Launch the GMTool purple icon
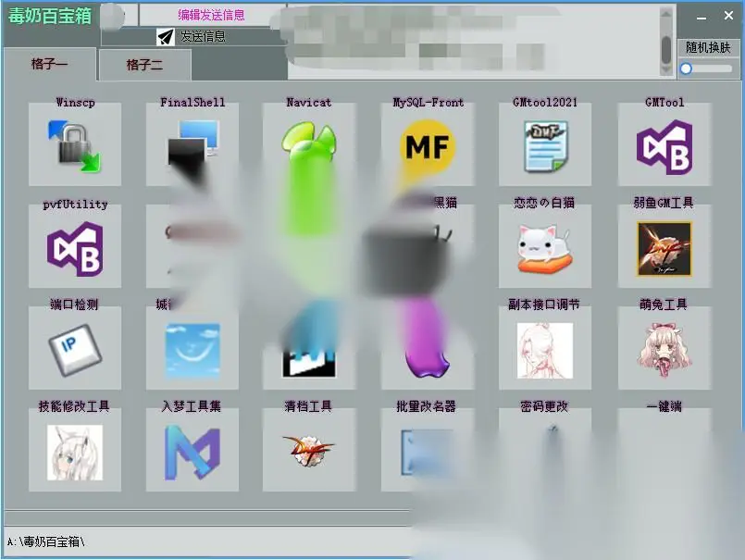This screenshot has height=560, width=745. point(664,146)
